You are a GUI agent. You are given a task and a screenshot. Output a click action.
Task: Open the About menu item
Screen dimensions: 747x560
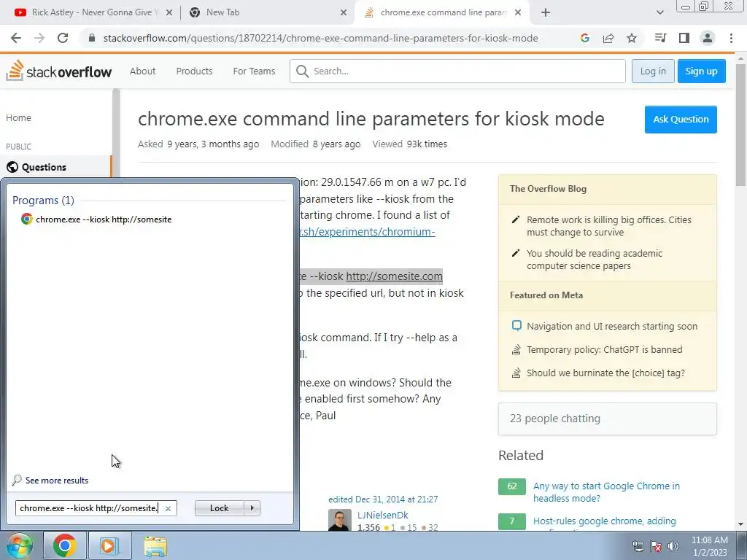click(143, 71)
